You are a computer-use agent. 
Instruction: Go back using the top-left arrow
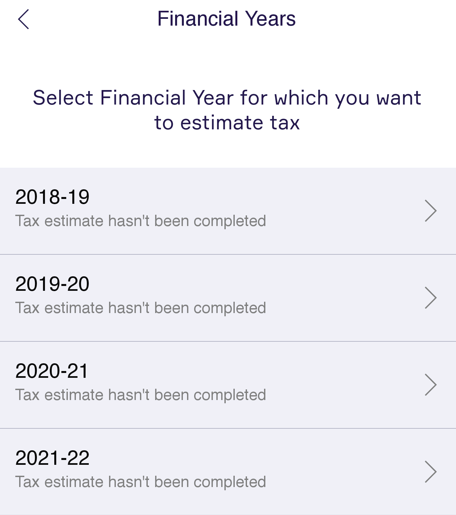coord(23,19)
